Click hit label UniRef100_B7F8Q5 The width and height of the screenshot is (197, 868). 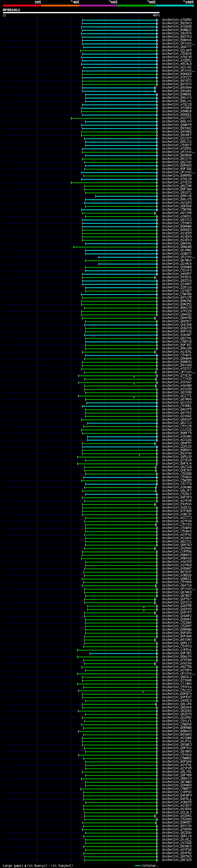coord(176,511)
